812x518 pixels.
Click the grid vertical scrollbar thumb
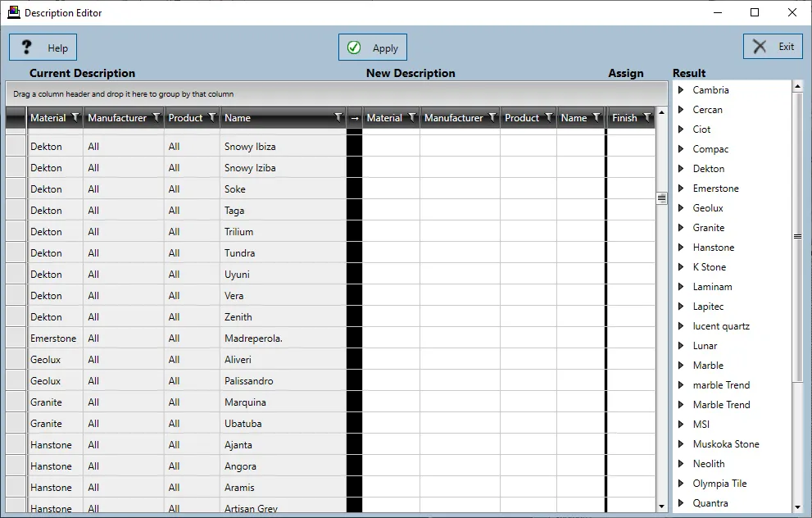tap(661, 198)
